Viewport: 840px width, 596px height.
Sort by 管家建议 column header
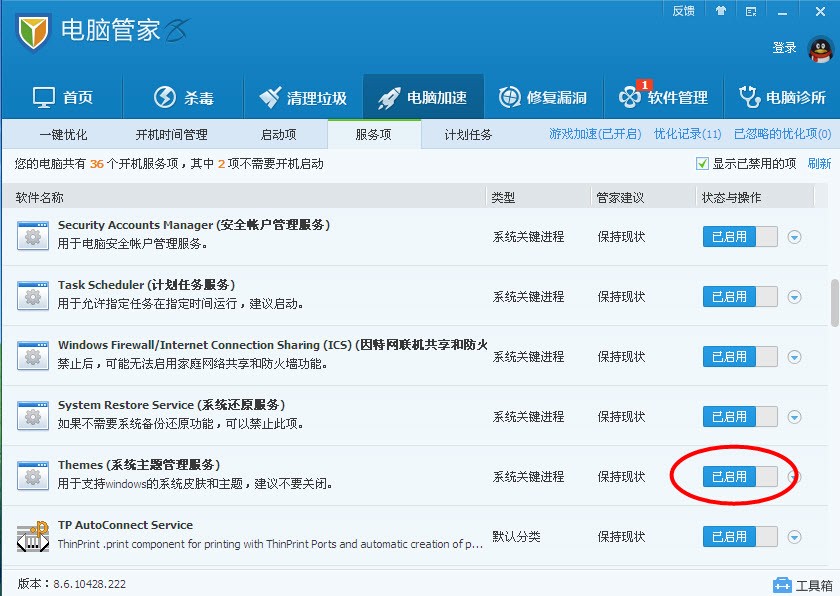pyautogui.click(x=620, y=198)
